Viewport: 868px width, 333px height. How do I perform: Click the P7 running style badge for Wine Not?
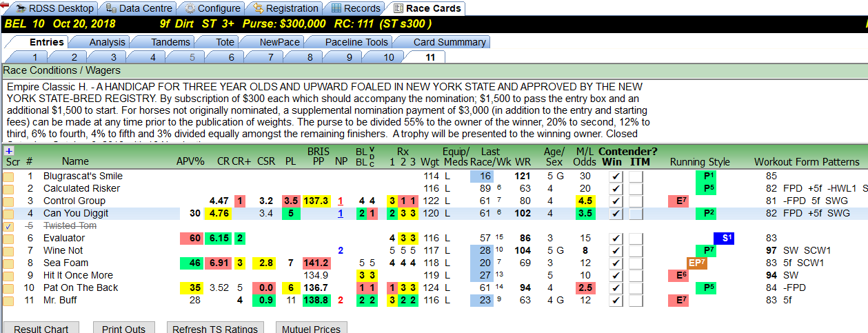pyautogui.click(x=707, y=250)
